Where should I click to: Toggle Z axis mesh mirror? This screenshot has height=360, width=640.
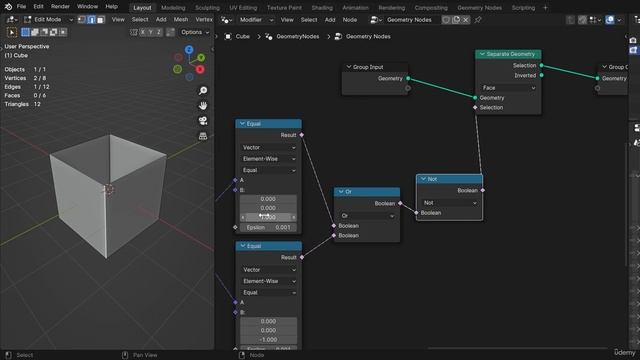(159, 32)
